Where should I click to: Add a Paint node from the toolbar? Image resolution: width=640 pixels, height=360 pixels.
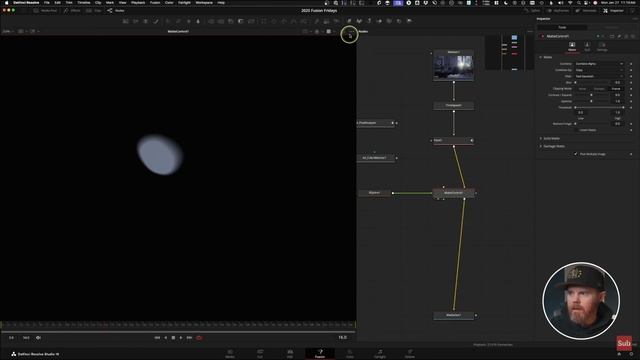tap(156, 21)
